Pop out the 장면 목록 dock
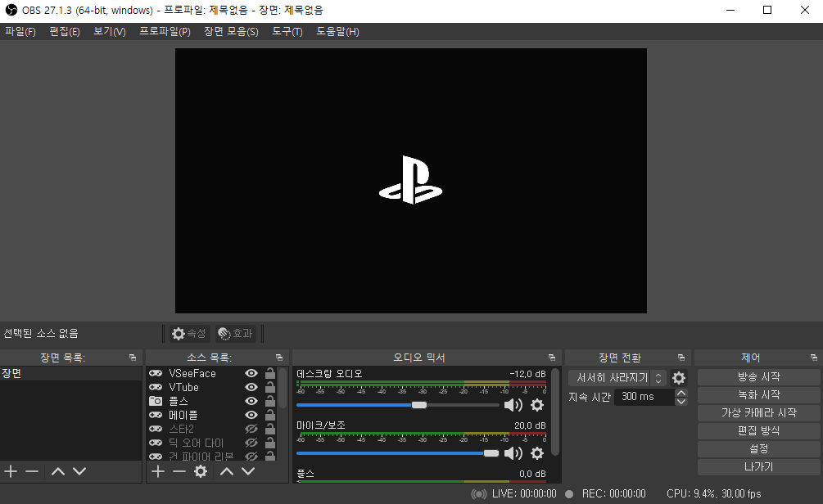Viewport: 823px width, 504px height. pyautogui.click(x=133, y=358)
